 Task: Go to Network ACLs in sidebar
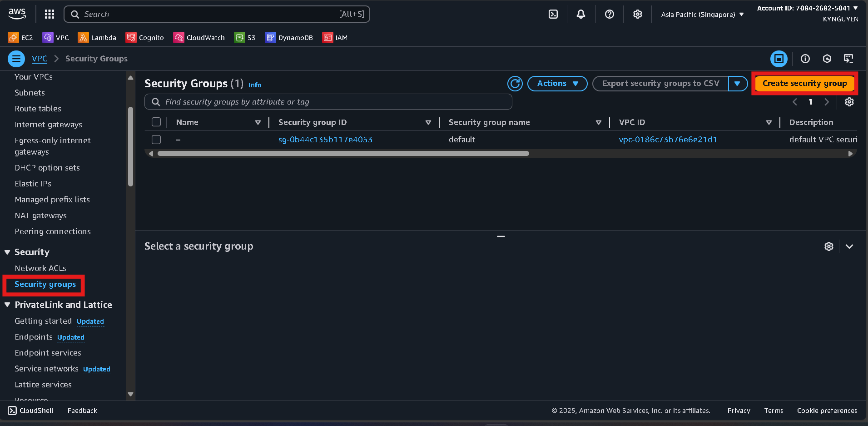pyautogui.click(x=40, y=268)
